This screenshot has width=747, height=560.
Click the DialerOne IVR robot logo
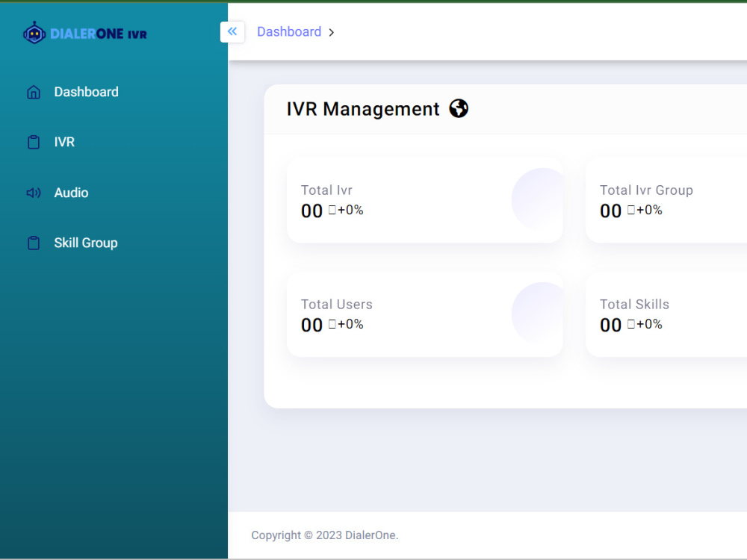[34, 33]
